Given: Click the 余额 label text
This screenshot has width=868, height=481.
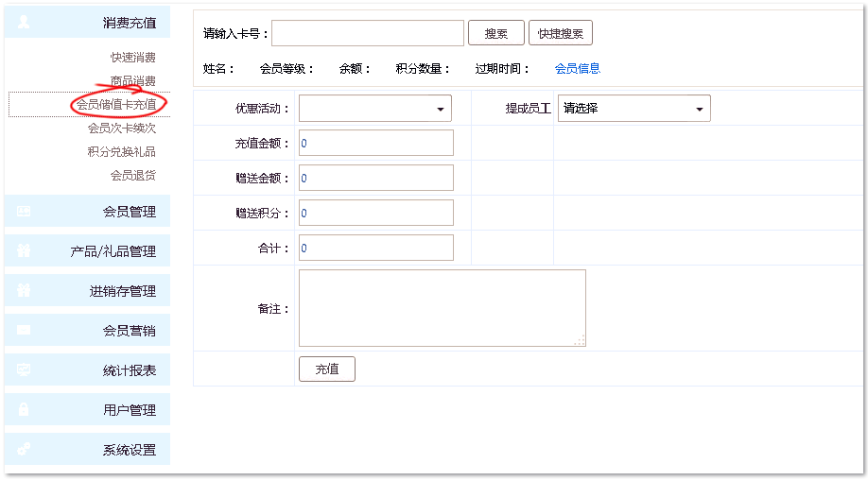Looking at the screenshot, I should pos(355,69).
